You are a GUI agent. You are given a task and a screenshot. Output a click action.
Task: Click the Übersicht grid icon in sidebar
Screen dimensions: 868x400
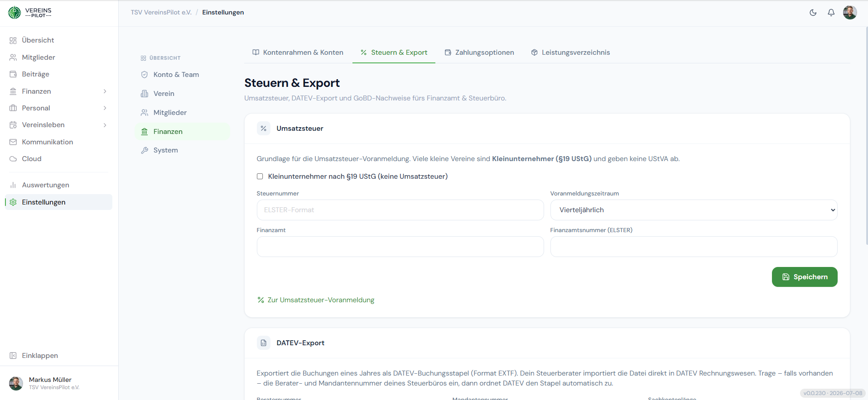pos(13,40)
